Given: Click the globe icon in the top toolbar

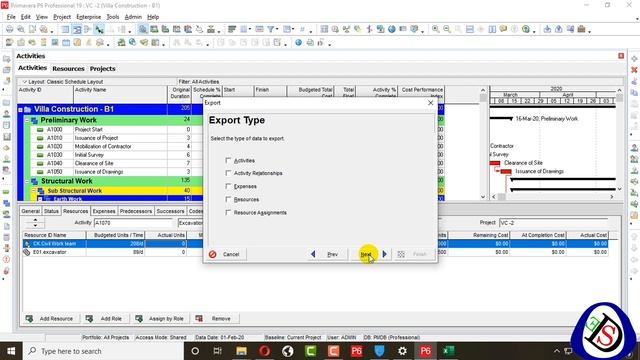Looking at the screenshot, I should 391,29.
